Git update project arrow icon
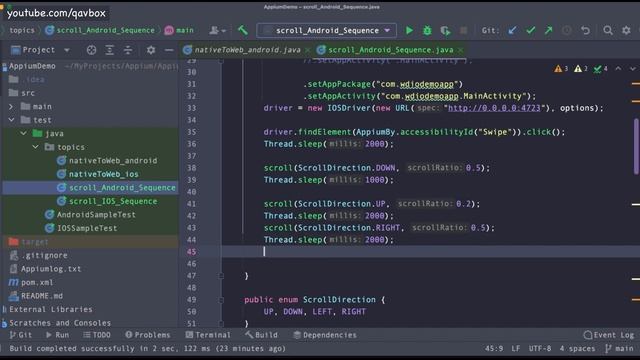 click(x=512, y=30)
